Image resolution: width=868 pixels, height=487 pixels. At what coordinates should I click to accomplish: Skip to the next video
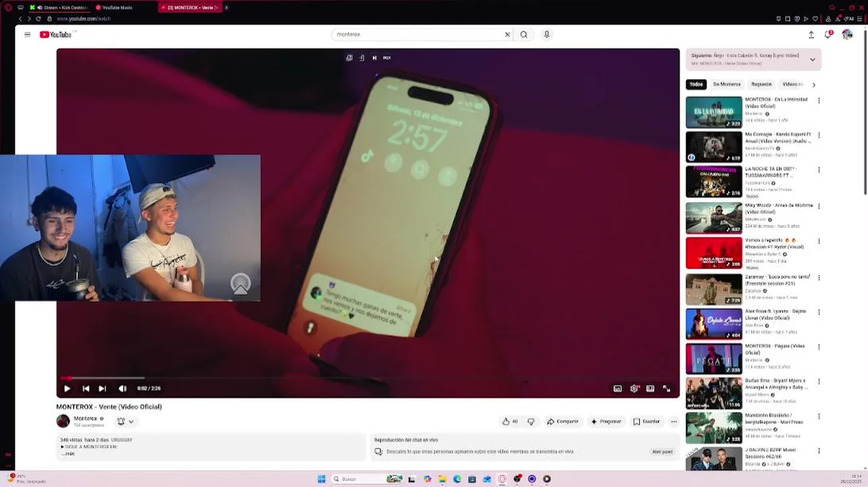(x=102, y=388)
